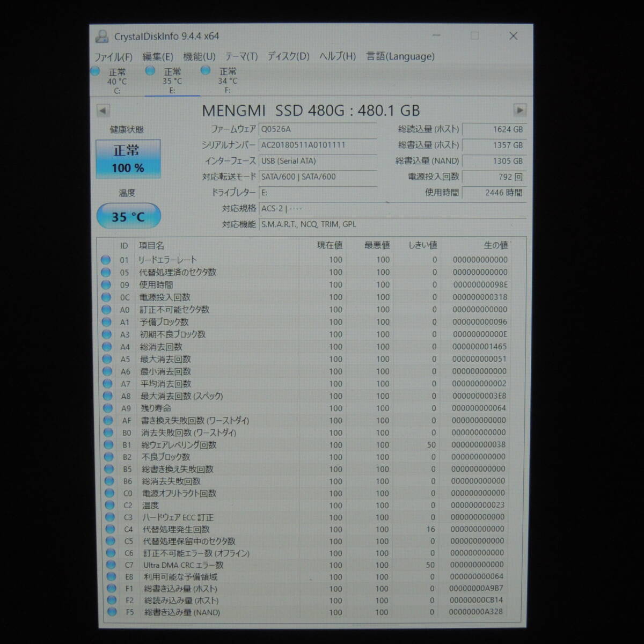This screenshot has height=644, width=644.
Task: Click the status icon for 残り寿命 row
Action: tap(108, 408)
